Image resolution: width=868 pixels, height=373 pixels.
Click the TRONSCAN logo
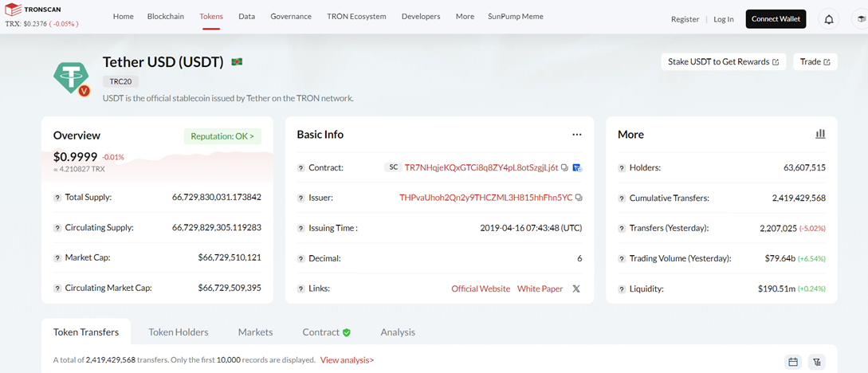point(33,10)
